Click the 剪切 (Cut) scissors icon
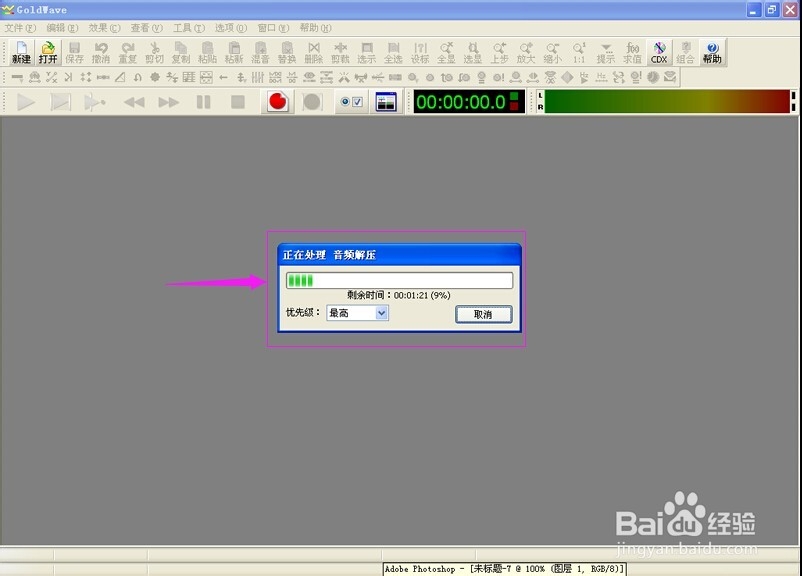The width and height of the screenshot is (802, 576). [154, 53]
